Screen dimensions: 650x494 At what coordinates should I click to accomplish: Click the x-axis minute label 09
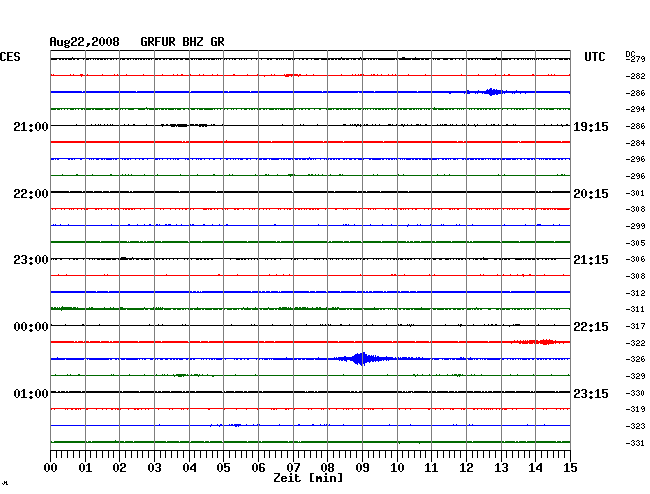pyautogui.click(x=362, y=467)
